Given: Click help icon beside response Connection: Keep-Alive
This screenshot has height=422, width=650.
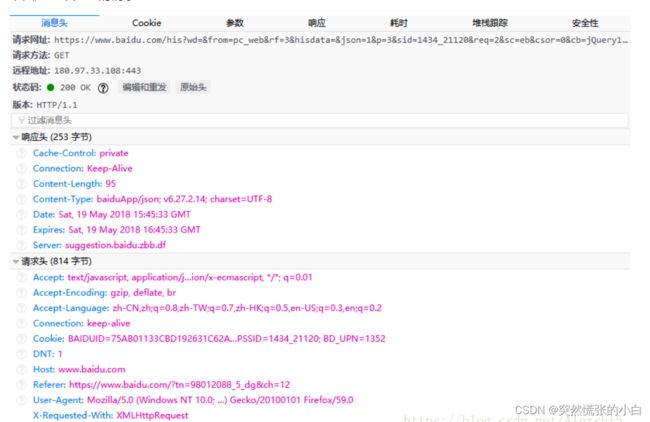Looking at the screenshot, I should click(x=21, y=169).
